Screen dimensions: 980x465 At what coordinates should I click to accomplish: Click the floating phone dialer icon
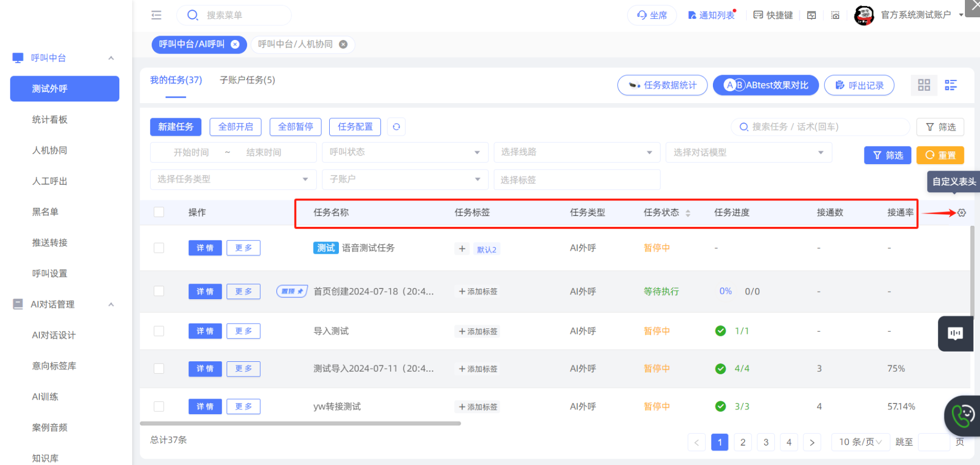pyautogui.click(x=962, y=416)
